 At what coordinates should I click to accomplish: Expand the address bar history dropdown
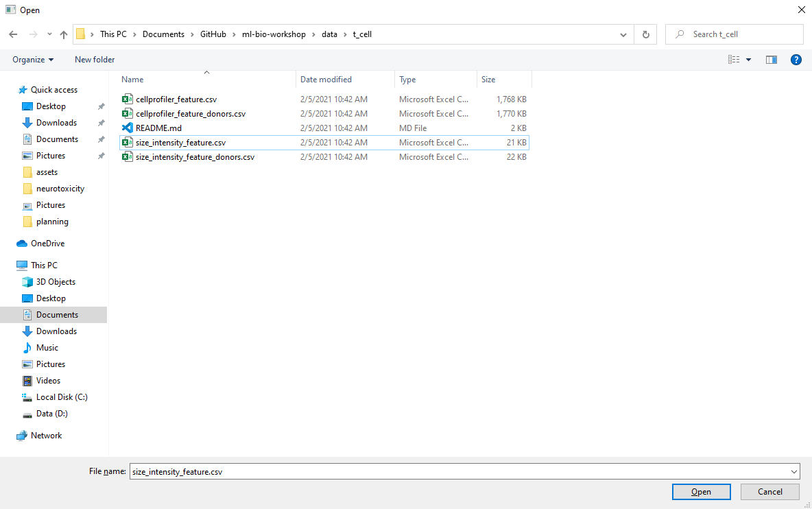(623, 34)
